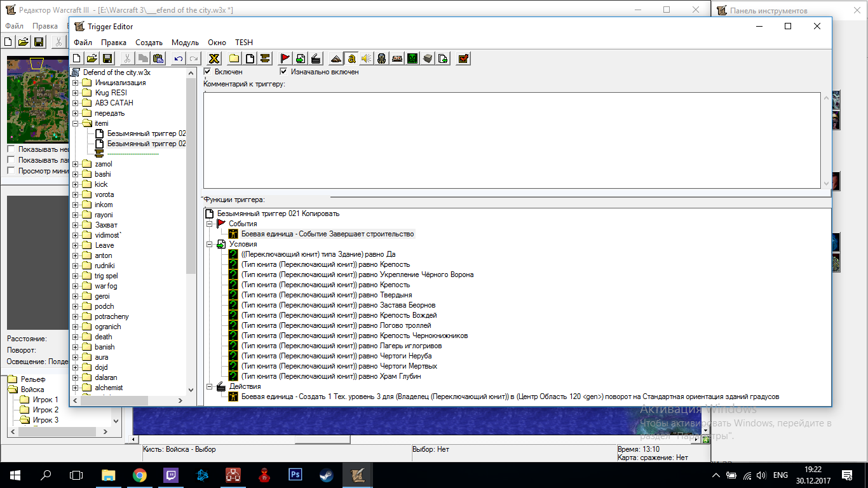Image resolution: width=868 pixels, height=488 pixels.
Task: Open the Файл menu in Trigger Editor
Action: 83,43
